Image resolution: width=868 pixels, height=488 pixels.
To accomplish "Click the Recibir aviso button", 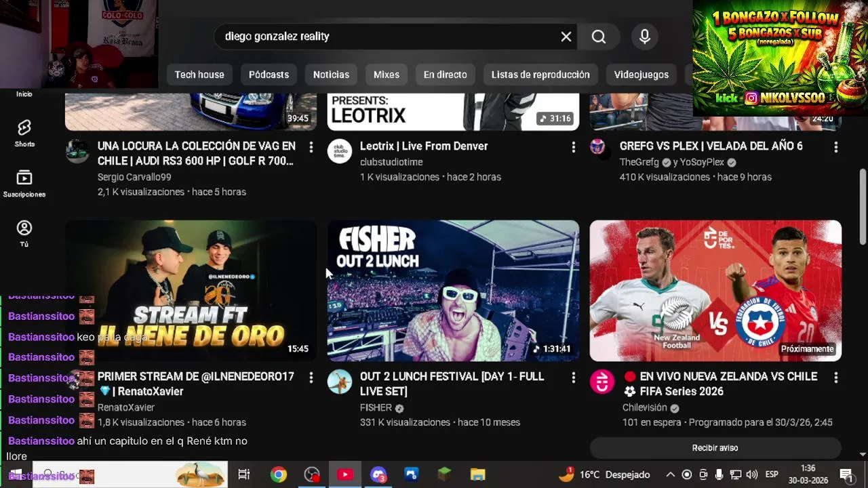I will tap(715, 448).
